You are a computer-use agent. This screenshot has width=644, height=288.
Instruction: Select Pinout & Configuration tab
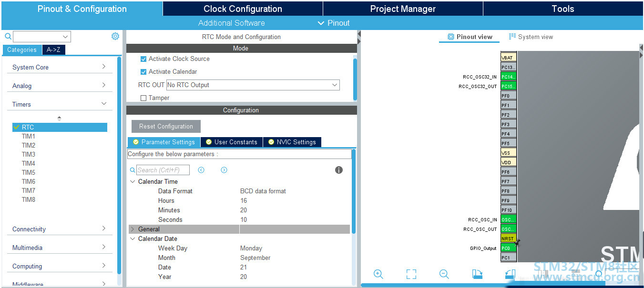[82, 9]
